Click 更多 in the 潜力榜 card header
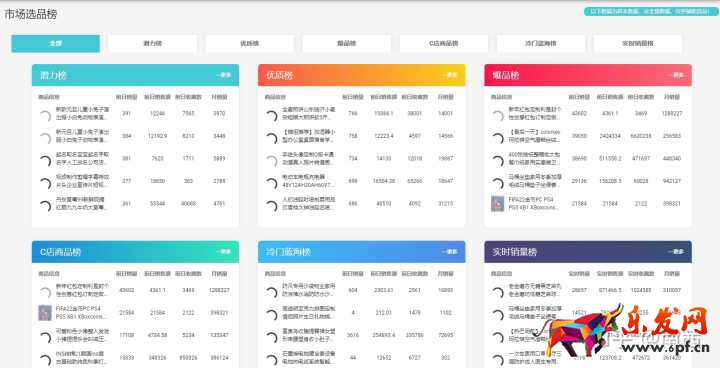The height and width of the screenshot is (368, 720). tap(224, 75)
